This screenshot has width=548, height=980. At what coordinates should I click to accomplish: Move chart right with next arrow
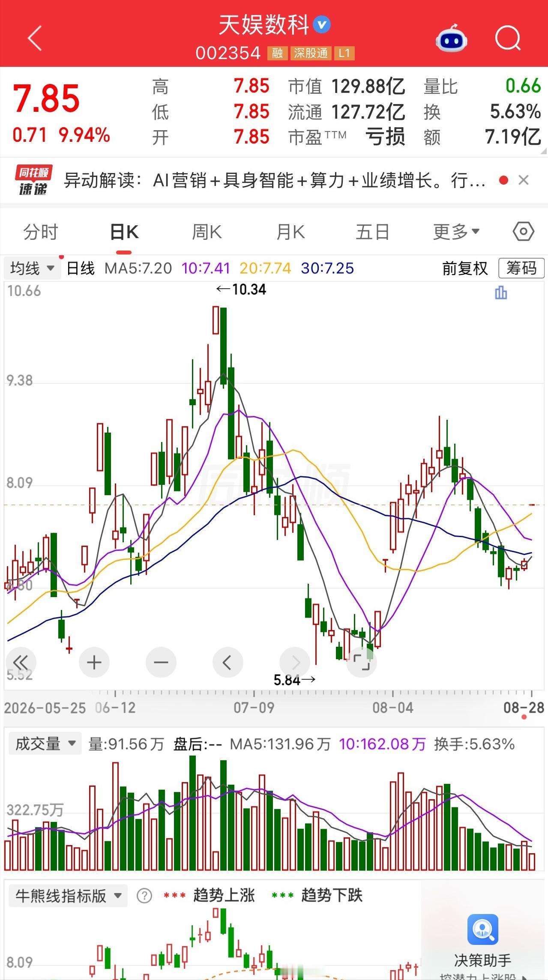tap(295, 663)
